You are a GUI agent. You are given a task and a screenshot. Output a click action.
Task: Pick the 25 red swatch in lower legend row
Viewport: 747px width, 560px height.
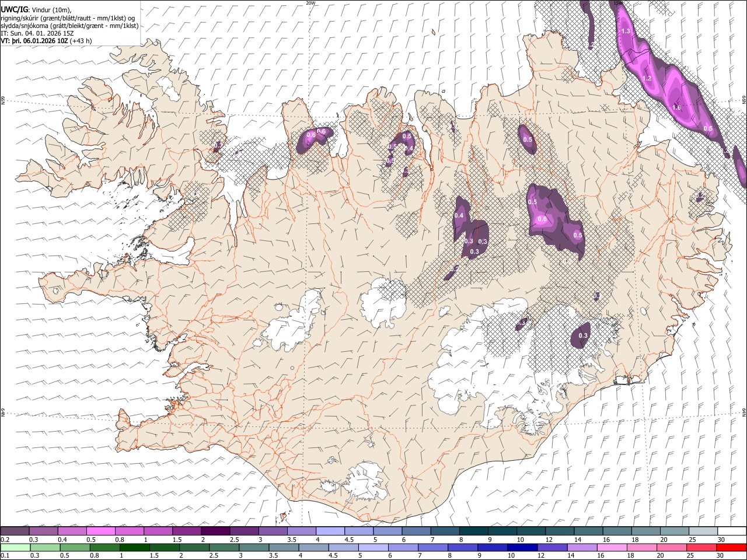coord(701,547)
